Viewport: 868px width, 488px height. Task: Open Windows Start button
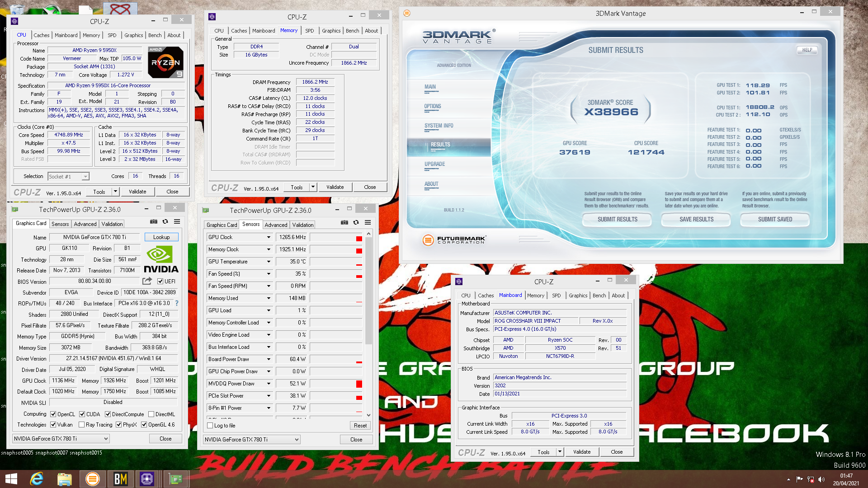11,479
